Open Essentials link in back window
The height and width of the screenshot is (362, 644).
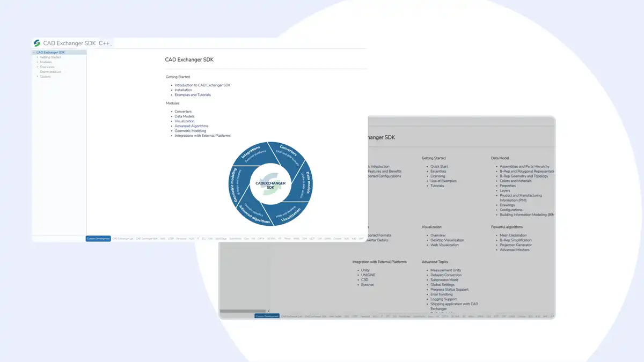(x=438, y=172)
